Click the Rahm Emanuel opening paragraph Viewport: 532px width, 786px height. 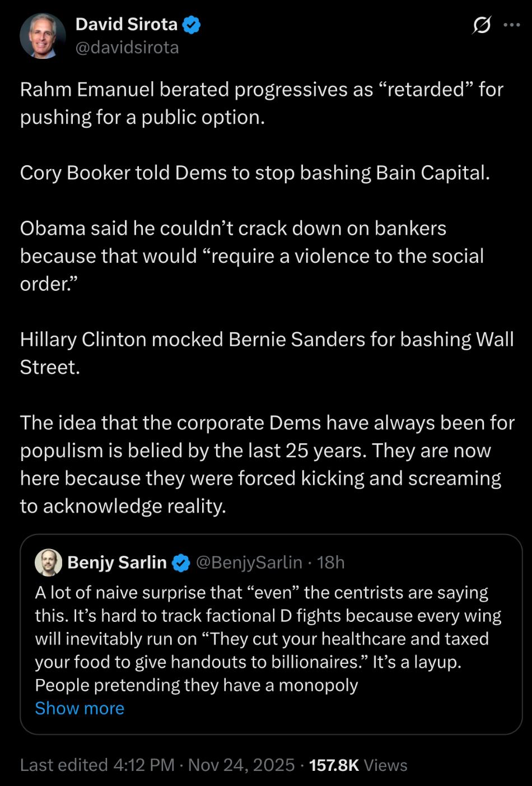coord(262,103)
